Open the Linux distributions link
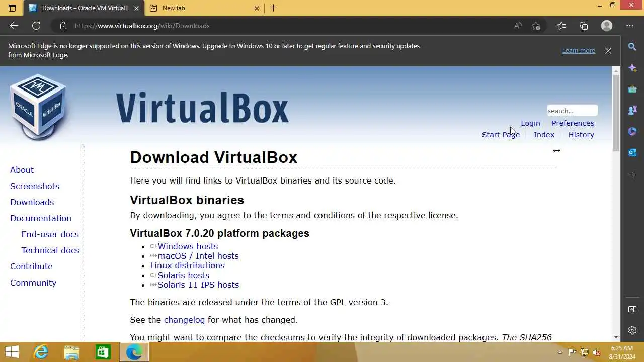Viewport: 644px width, 362px height. [x=187, y=265]
